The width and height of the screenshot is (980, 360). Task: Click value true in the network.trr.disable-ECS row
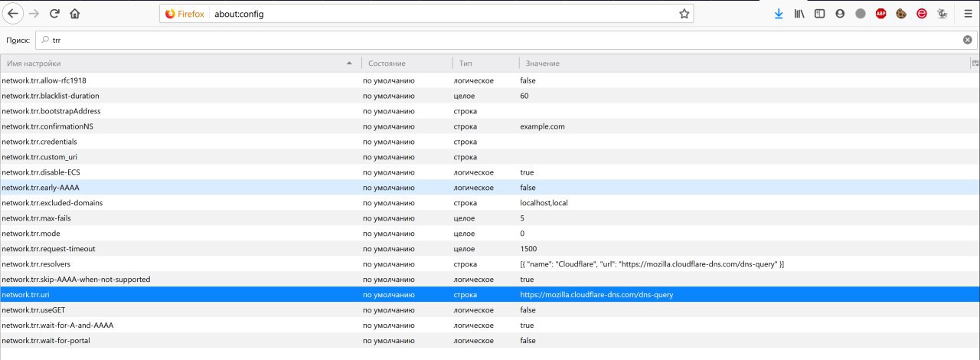(x=527, y=172)
